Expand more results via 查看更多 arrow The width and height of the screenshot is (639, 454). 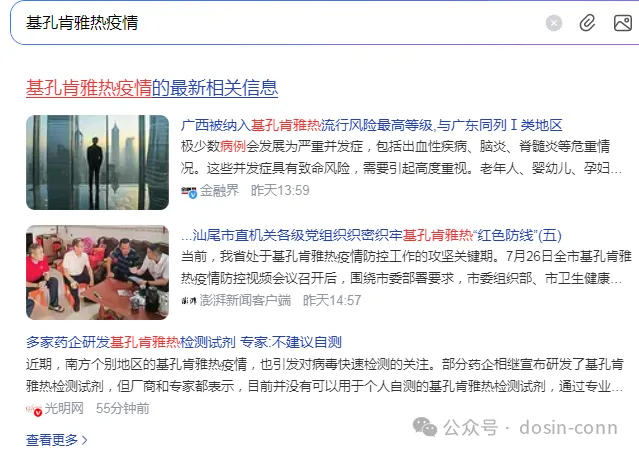84,440
